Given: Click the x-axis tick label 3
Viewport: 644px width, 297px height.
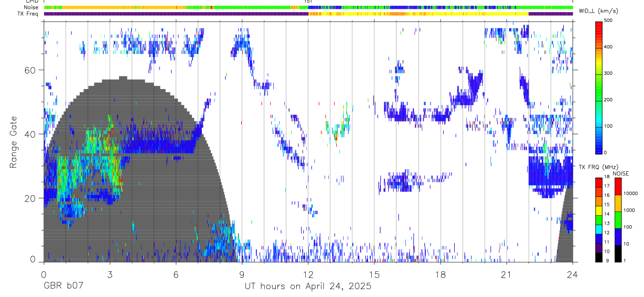Looking at the screenshot, I should pos(110,274).
